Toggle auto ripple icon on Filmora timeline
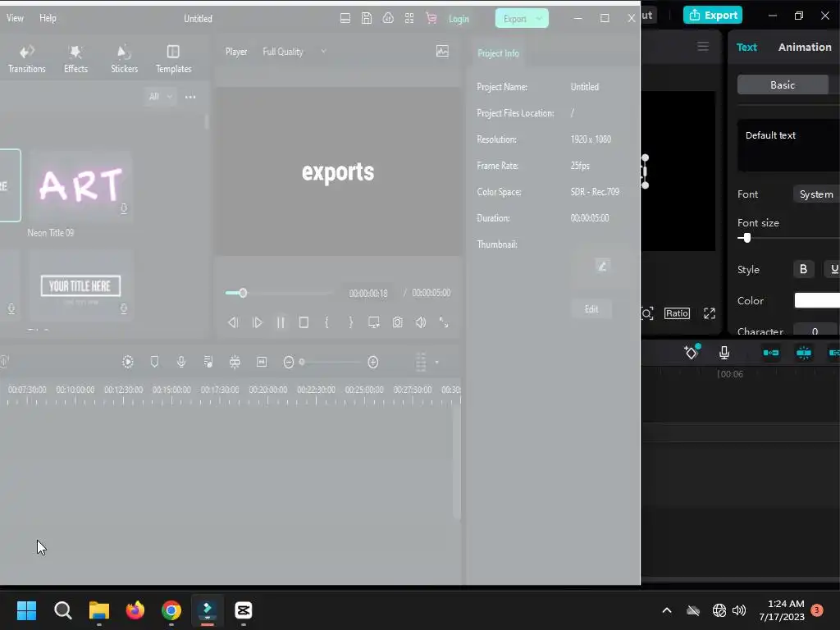 point(235,362)
